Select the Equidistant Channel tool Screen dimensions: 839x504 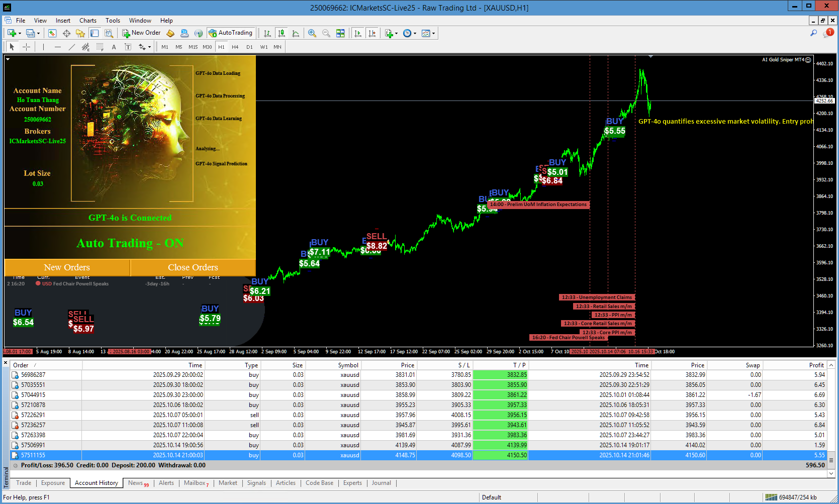point(86,47)
